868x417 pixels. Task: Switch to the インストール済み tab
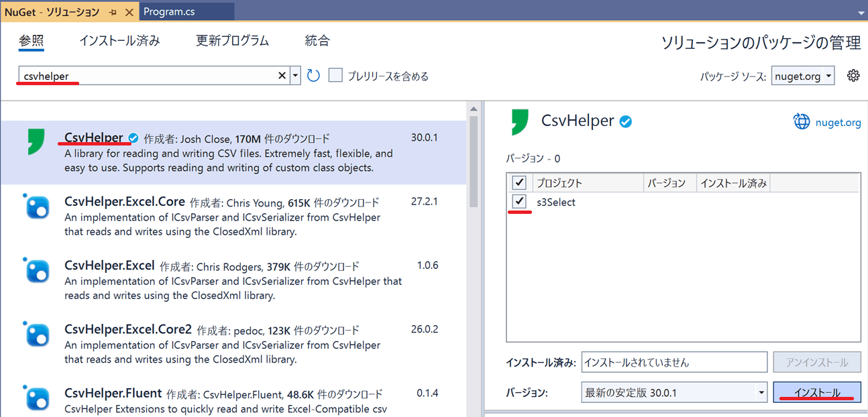[119, 40]
